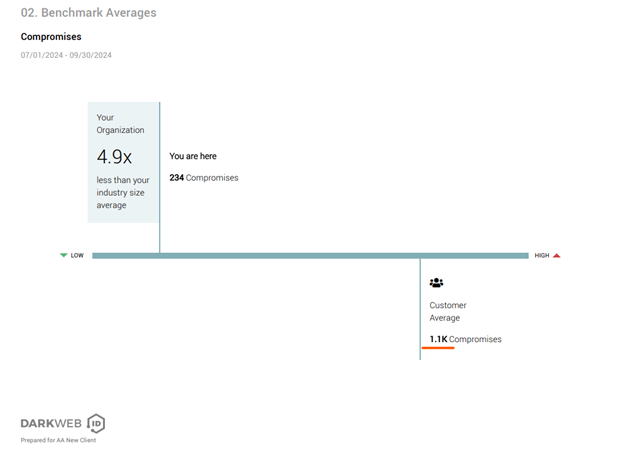Viewport: 624px width, 450px height.
Task: Click the Prepared for AA New Client text
Action: pyautogui.click(x=58, y=440)
